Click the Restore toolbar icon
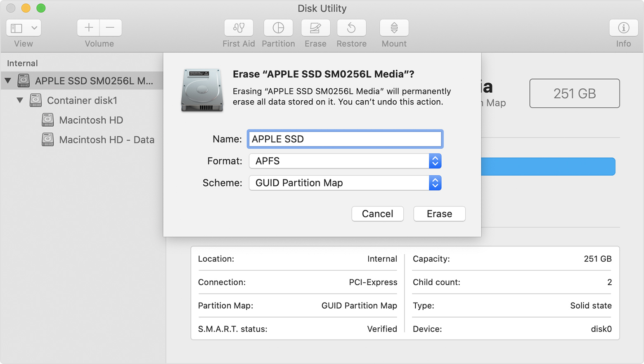 pyautogui.click(x=351, y=28)
